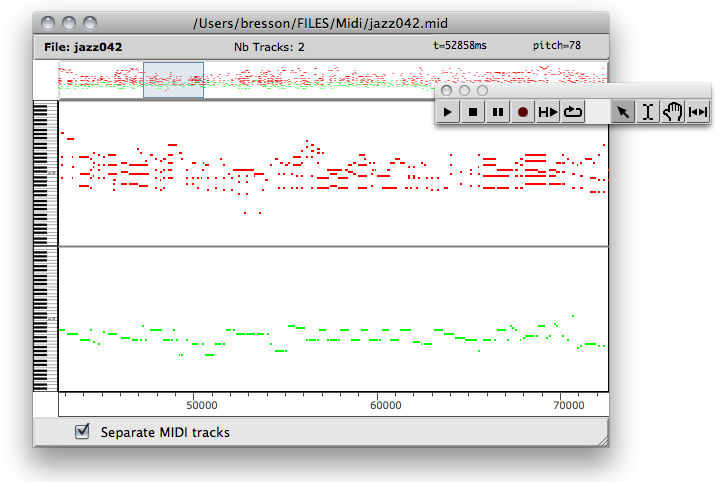The width and height of the screenshot is (724, 482).
Task: Click the fit-to-range zoom tool
Action: click(698, 112)
